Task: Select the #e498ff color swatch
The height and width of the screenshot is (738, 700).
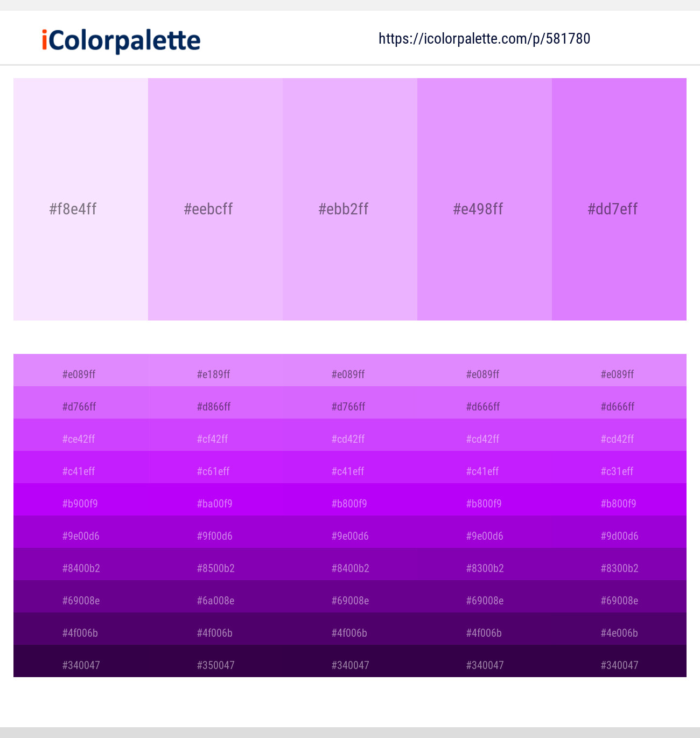Action: click(x=484, y=199)
